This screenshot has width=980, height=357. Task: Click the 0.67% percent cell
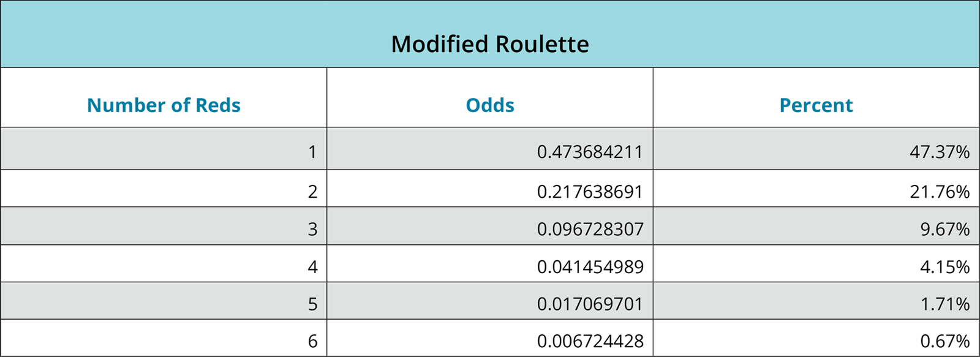point(944,341)
